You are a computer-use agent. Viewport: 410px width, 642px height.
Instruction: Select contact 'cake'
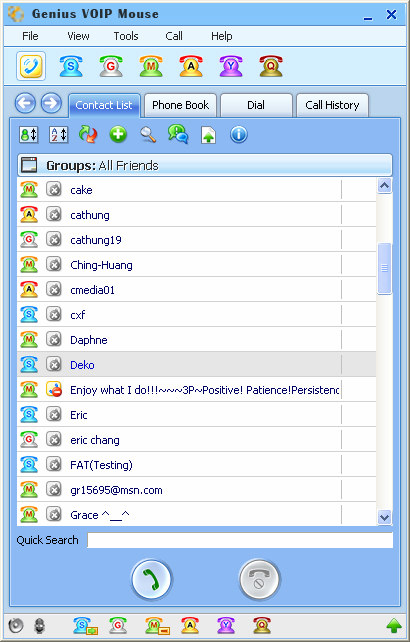[x=197, y=190]
